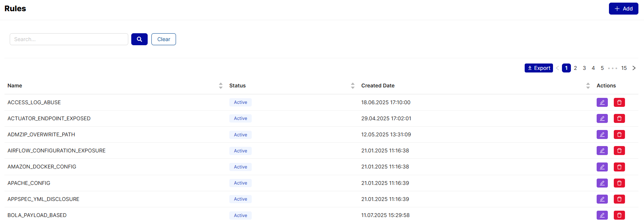Image resolution: width=644 pixels, height=223 pixels.
Task: Edit the AMAZON_DOCKER_CONFIG rule
Action: [602, 167]
